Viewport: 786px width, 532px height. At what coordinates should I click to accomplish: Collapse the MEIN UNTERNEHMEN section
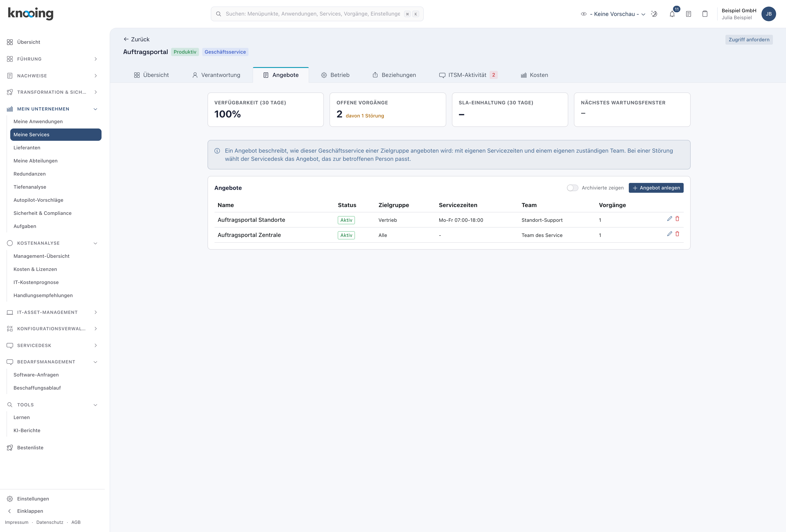52,109
